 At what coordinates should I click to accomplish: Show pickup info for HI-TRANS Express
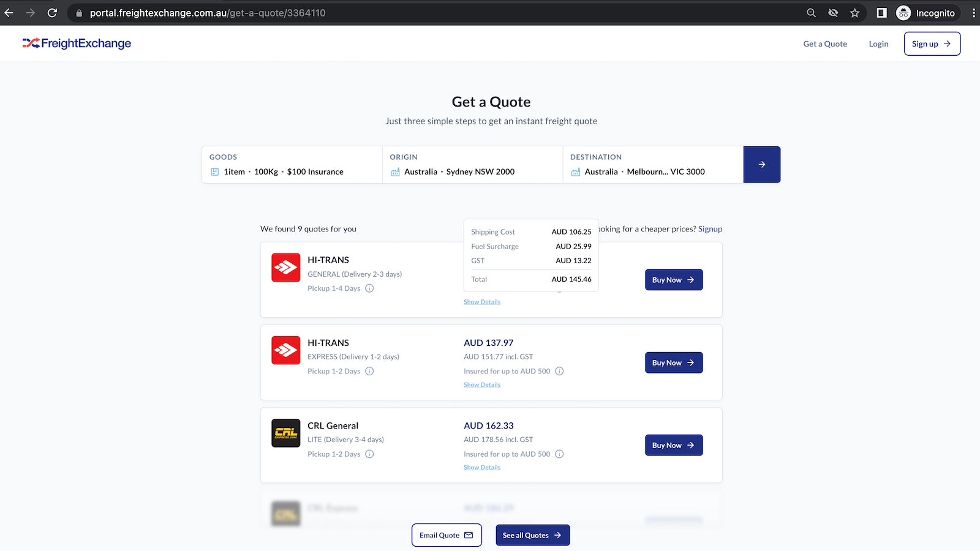point(369,371)
